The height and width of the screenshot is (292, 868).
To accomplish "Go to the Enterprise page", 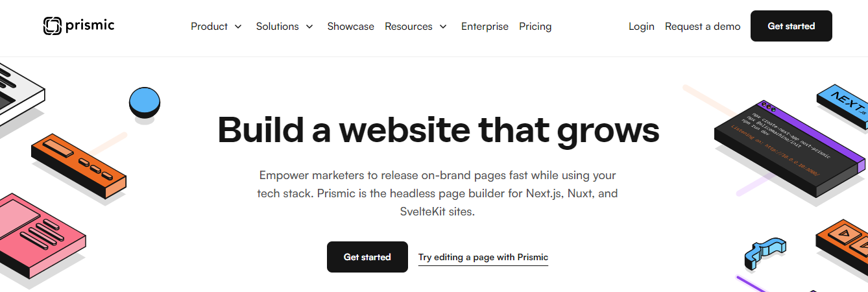I will pos(485,27).
